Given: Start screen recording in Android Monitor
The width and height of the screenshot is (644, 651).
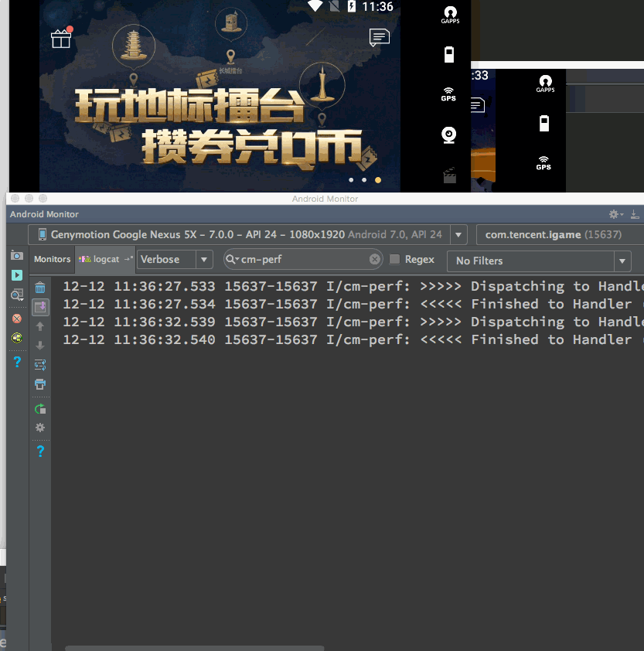Looking at the screenshot, I should [x=17, y=274].
